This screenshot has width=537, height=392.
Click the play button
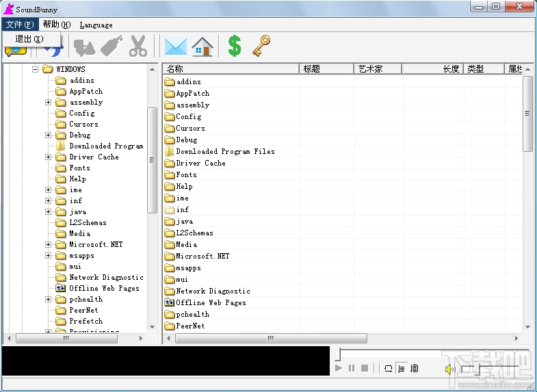[339, 368]
